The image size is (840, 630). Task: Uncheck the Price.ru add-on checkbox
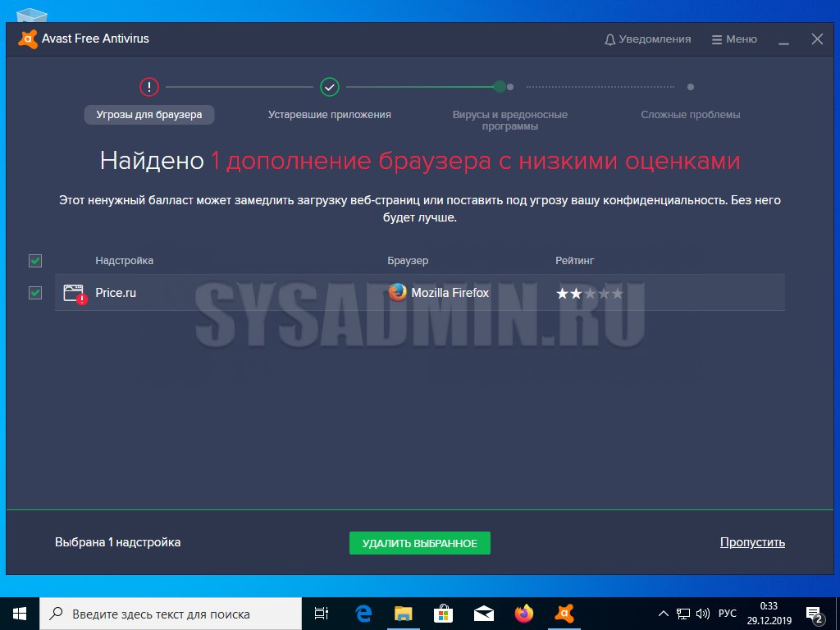pyautogui.click(x=35, y=293)
